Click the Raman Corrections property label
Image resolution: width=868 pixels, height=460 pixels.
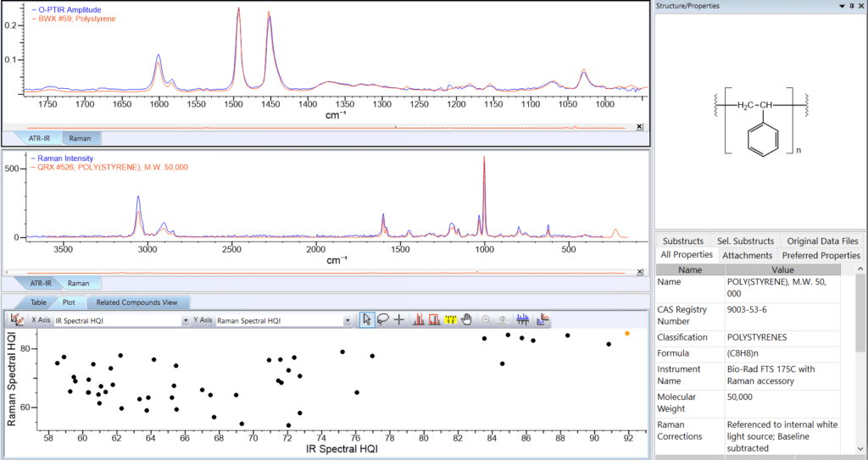click(679, 430)
